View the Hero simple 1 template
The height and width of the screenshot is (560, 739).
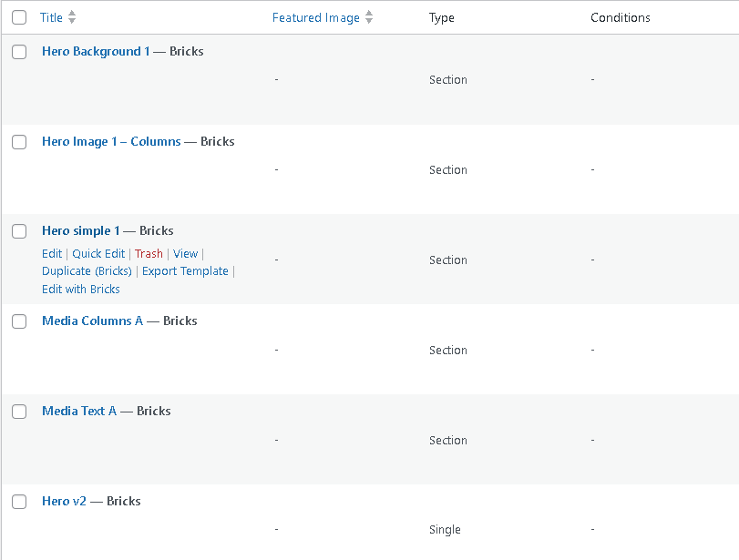(x=185, y=253)
